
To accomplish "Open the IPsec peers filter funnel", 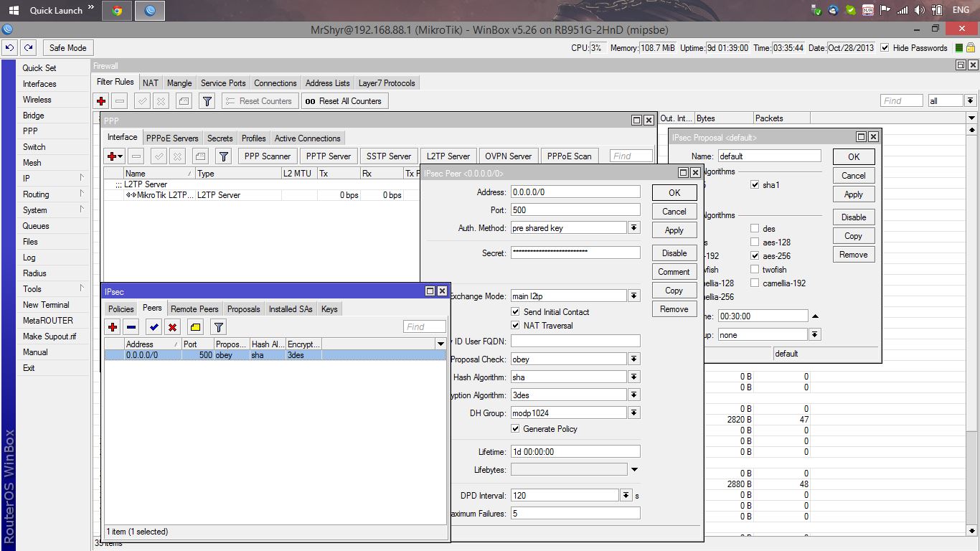I will coord(218,327).
